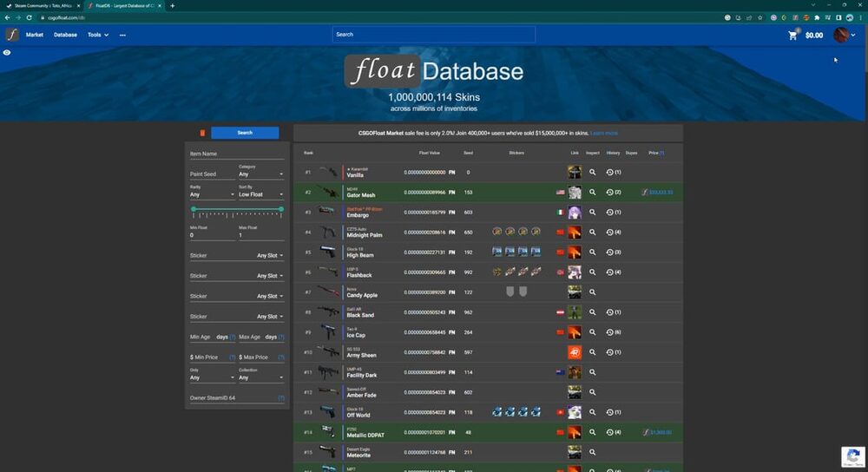Click the blue Search button
The height and width of the screenshot is (472, 868).
pos(245,133)
